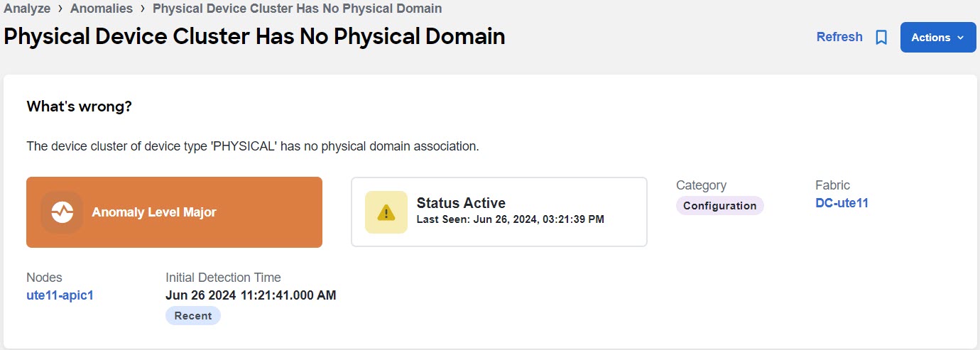
Task: Click the chevron arrow on Actions button
Action: click(x=961, y=38)
